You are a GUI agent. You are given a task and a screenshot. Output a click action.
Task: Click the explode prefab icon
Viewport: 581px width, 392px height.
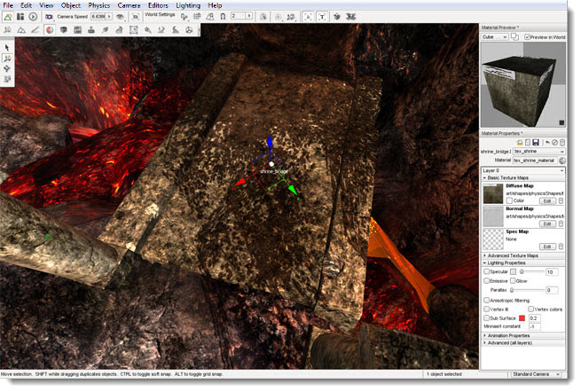(x=350, y=17)
